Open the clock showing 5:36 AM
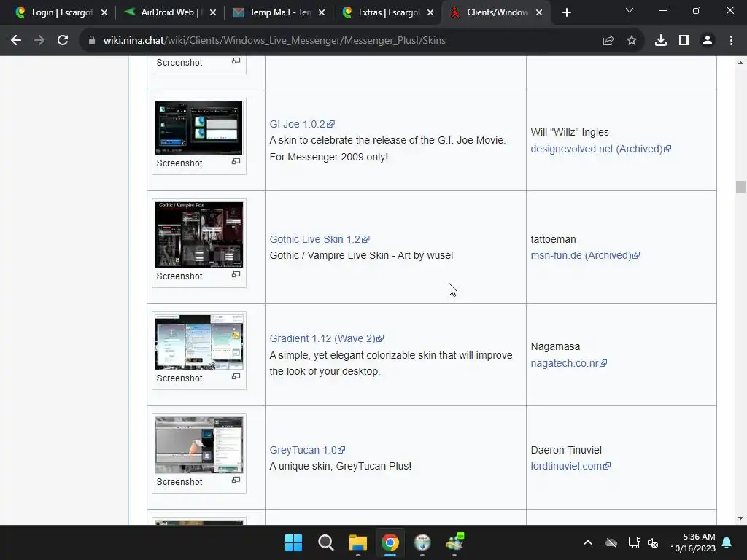This screenshot has height=560, width=747. point(693,542)
